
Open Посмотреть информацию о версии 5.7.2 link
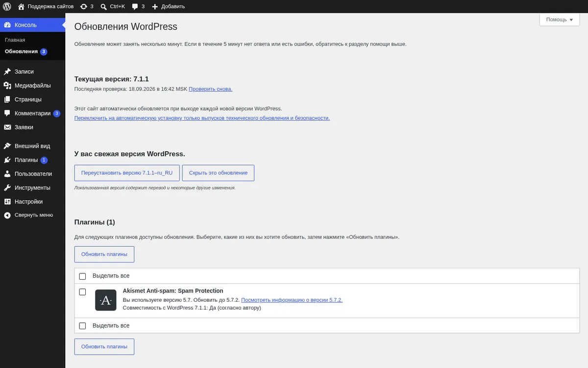point(292,300)
